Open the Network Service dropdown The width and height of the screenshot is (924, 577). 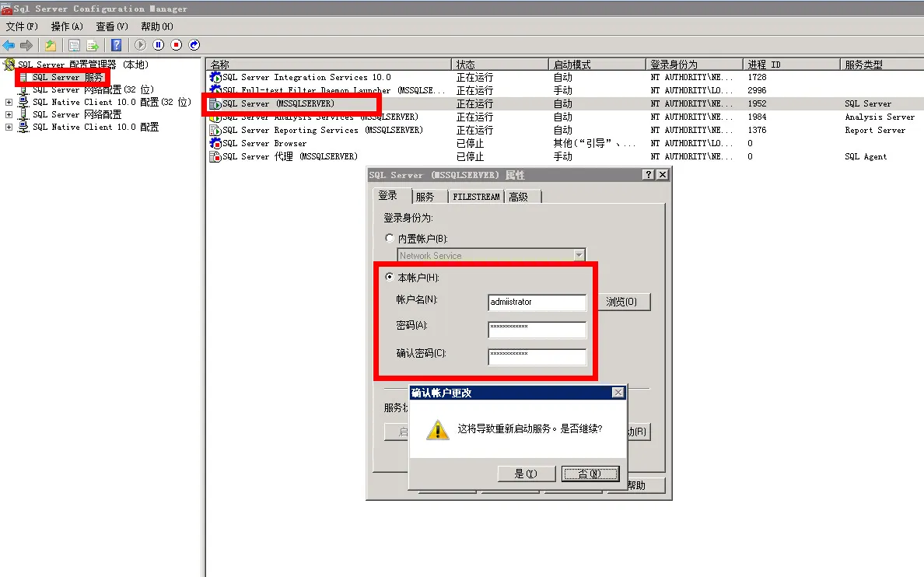tap(579, 255)
